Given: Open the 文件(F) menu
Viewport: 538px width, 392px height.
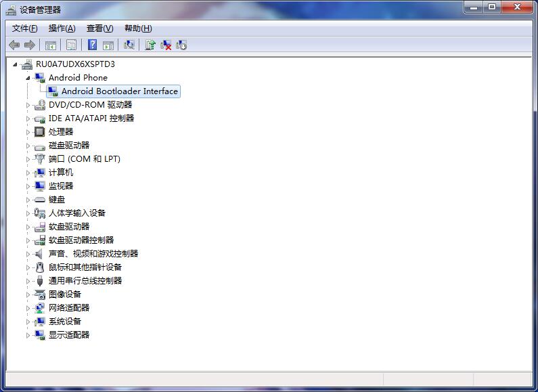Looking at the screenshot, I should coord(25,28).
